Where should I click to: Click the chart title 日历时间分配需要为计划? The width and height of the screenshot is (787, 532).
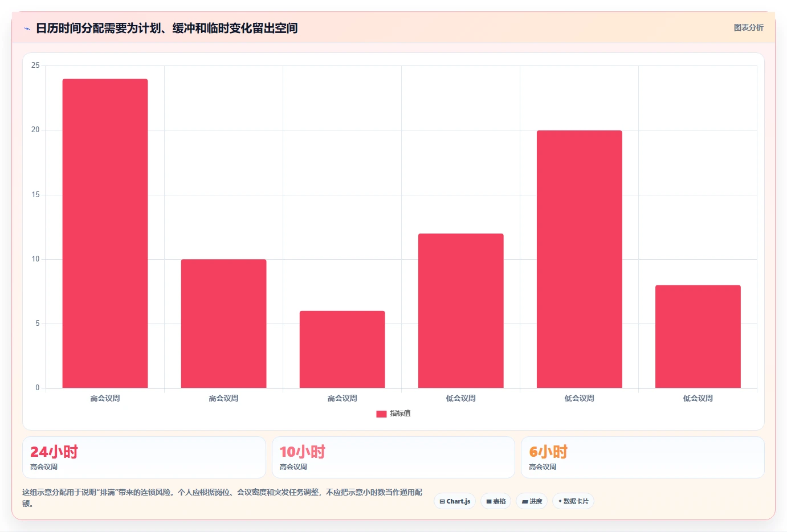tap(166, 28)
